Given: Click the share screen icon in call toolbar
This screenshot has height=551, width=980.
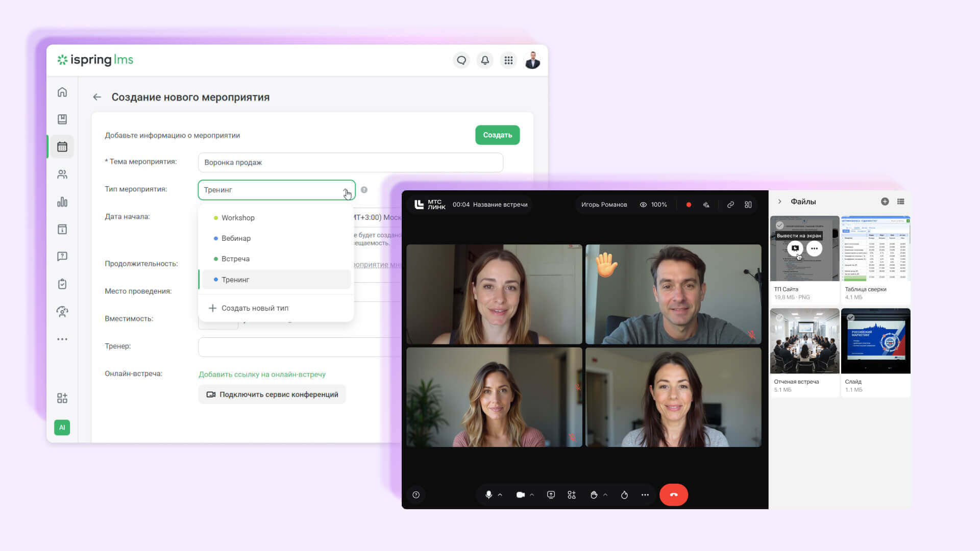Looking at the screenshot, I should (551, 495).
